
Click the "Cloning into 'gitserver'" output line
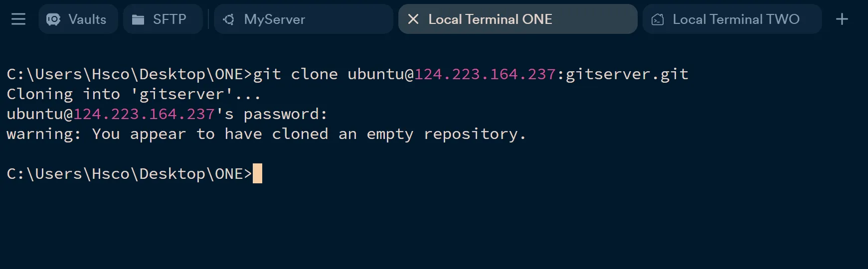click(x=134, y=94)
